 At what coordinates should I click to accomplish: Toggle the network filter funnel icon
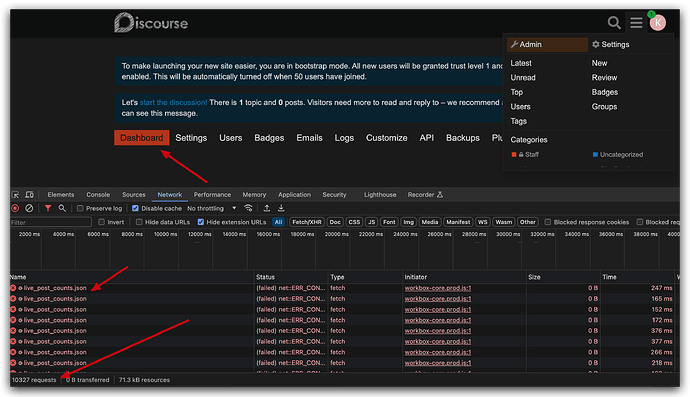[x=48, y=208]
